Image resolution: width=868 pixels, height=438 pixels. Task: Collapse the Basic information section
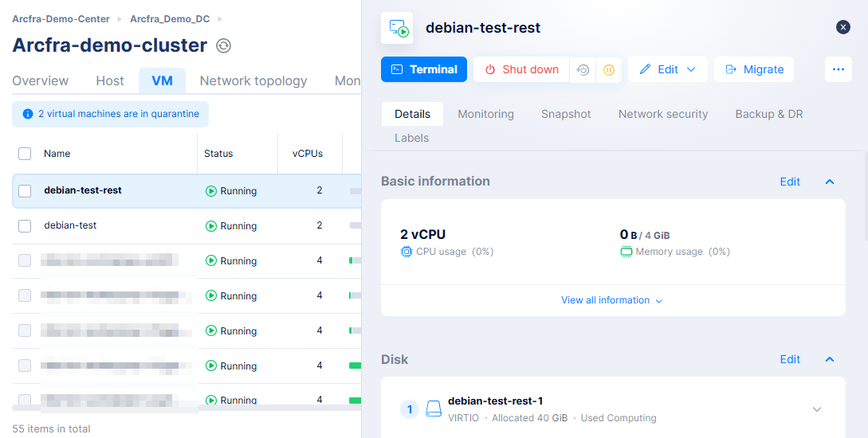[830, 182]
